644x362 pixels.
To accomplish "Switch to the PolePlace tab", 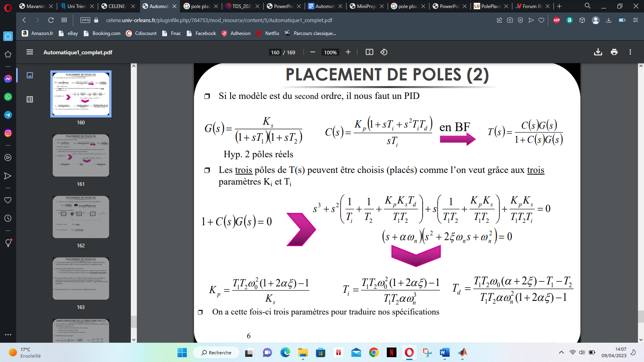I will (491, 6).
